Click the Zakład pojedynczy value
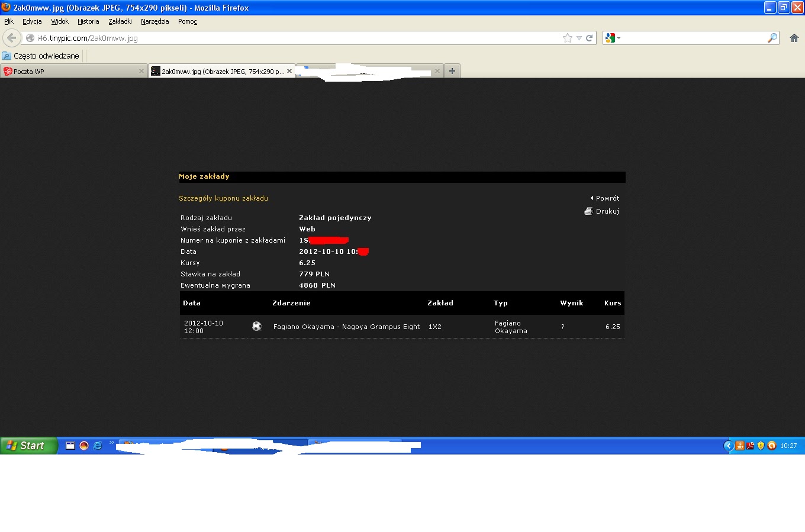This screenshot has height=532, width=805. pyautogui.click(x=335, y=218)
